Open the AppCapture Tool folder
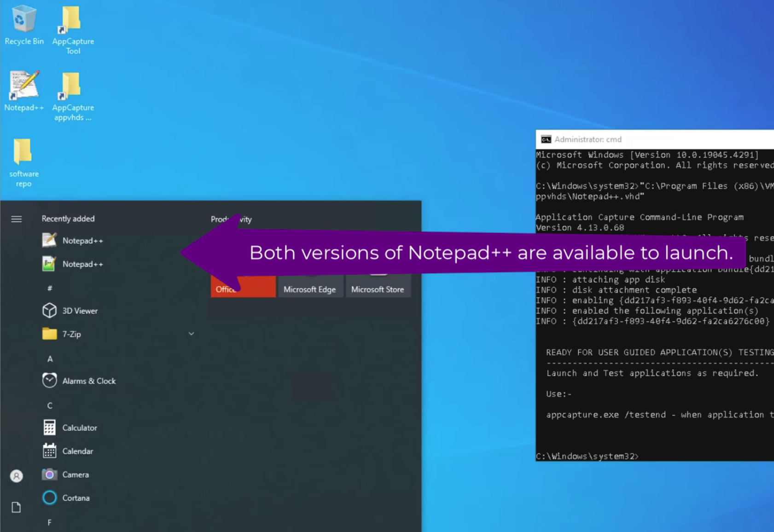 73,22
